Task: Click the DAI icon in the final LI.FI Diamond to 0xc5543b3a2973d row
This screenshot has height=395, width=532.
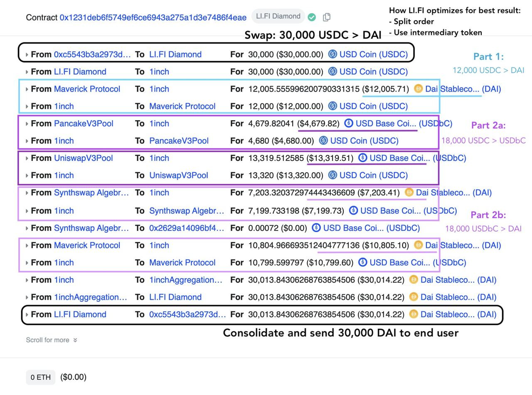Action: (414, 314)
